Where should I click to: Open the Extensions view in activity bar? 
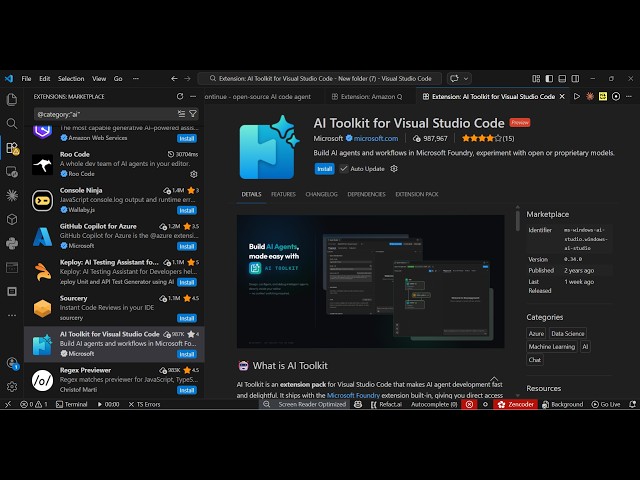pyautogui.click(x=12, y=148)
